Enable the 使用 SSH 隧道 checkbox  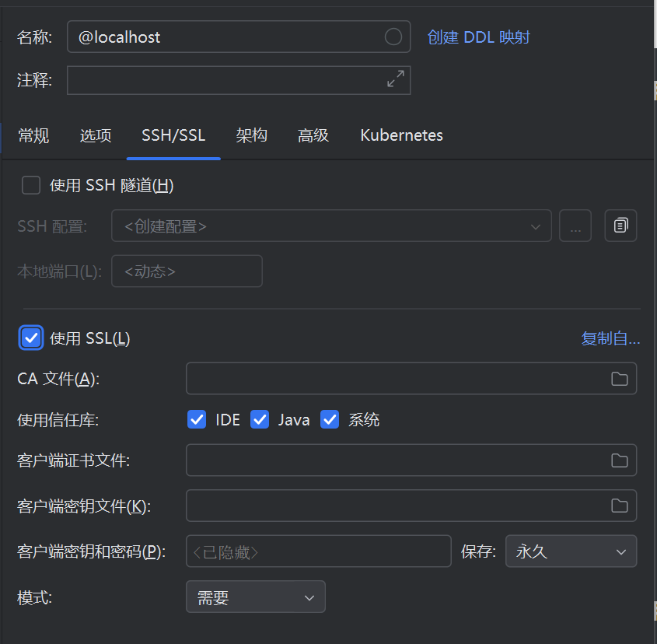click(31, 185)
